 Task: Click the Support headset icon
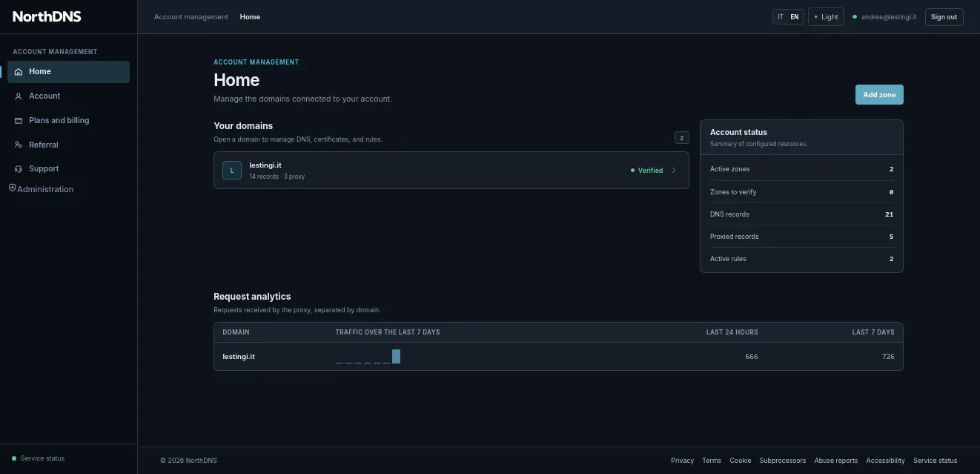click(x=19, y=169)
